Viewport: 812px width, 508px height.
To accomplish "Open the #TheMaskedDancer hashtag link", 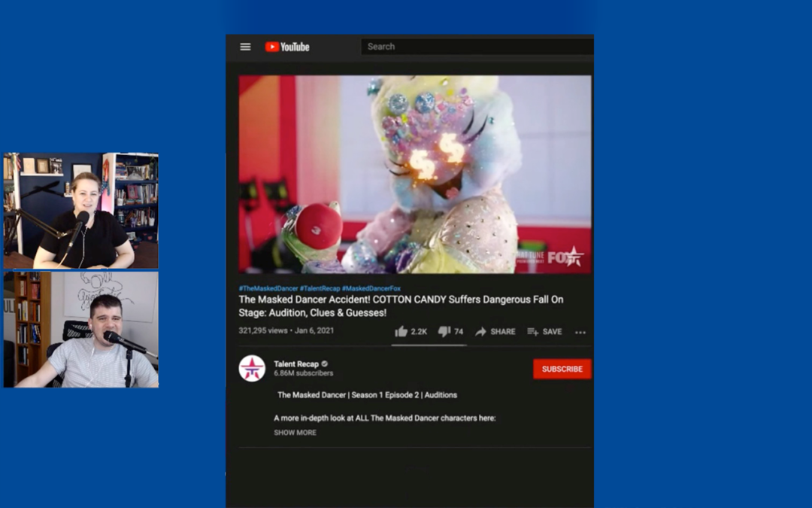I will pyautogui.click(x=268, y=288).
